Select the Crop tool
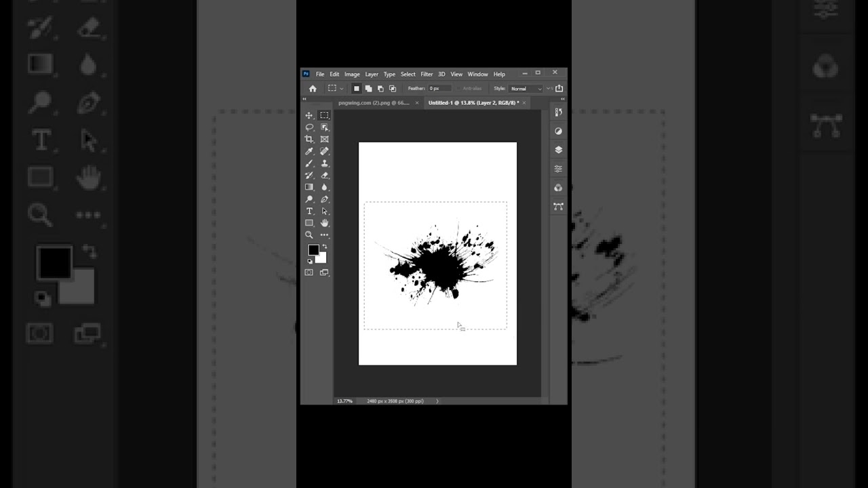868x488 pixels. pos(309,139)
